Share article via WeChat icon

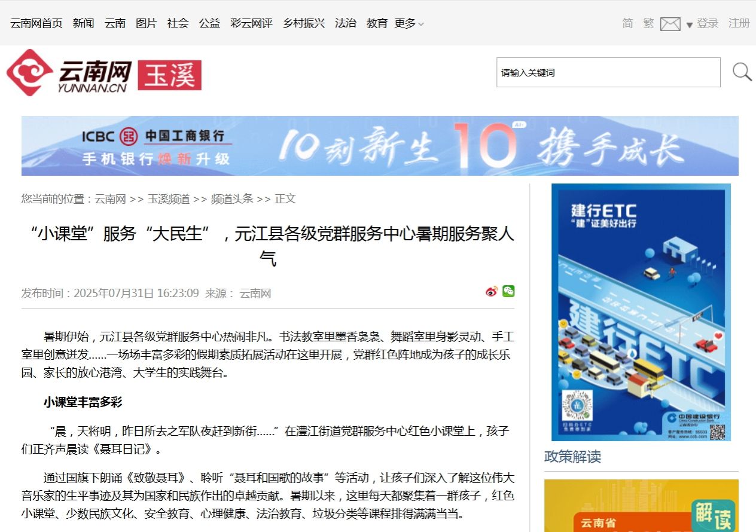[x=508, y=291]
